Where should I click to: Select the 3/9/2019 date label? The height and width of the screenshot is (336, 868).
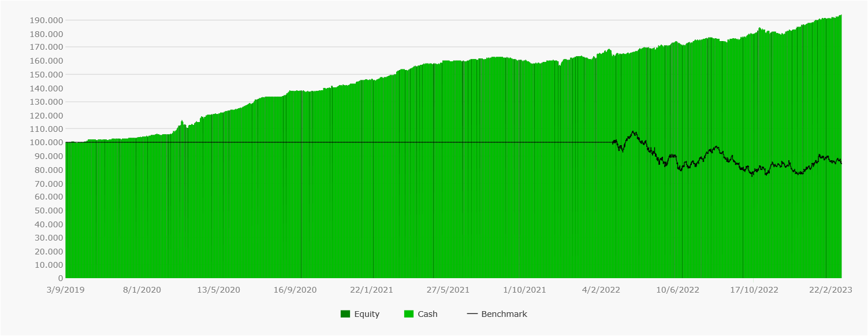coord(66,290)
